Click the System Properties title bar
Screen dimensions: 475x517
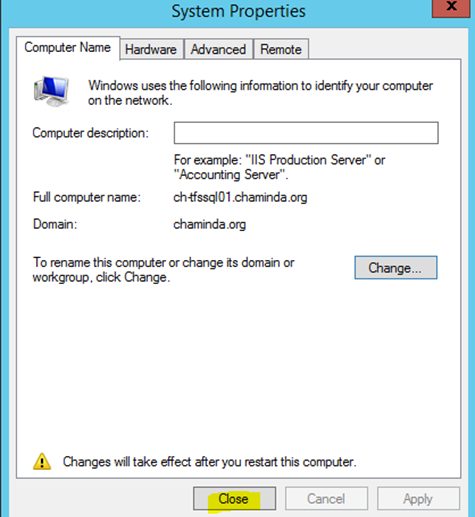(238, 11)
